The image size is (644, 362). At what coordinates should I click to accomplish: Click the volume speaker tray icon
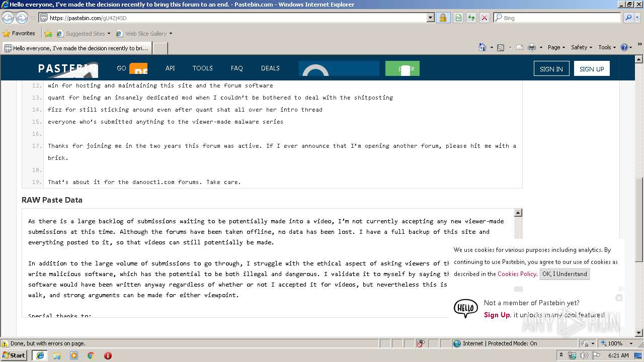point(584,355)
